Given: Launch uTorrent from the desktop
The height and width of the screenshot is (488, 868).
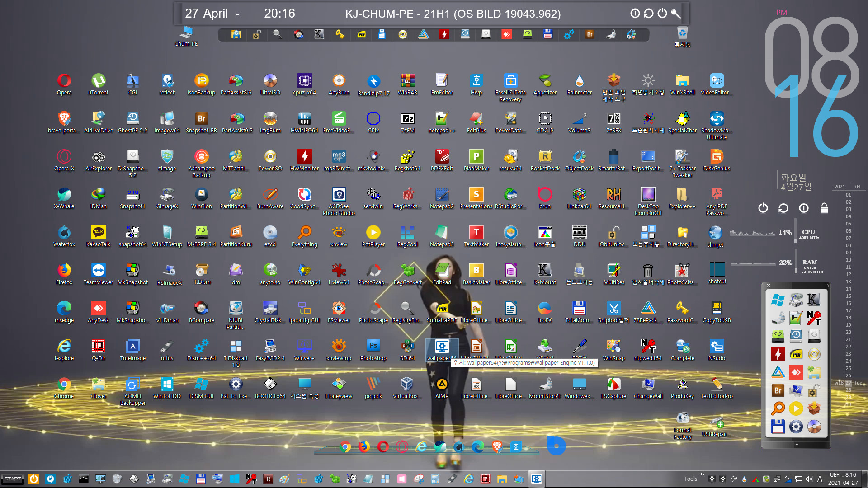Looking at the screenshot, I should [98, 84].
